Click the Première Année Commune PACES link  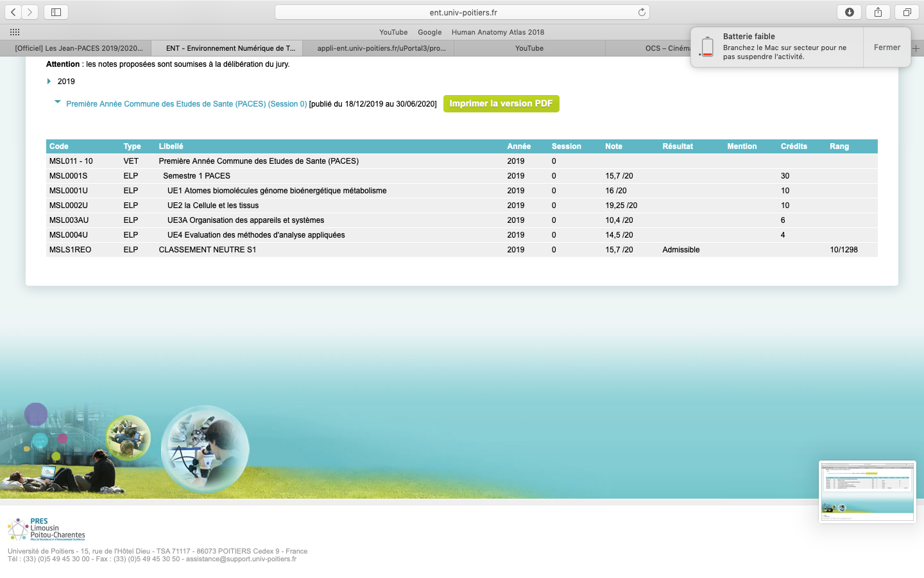[186, 104]
